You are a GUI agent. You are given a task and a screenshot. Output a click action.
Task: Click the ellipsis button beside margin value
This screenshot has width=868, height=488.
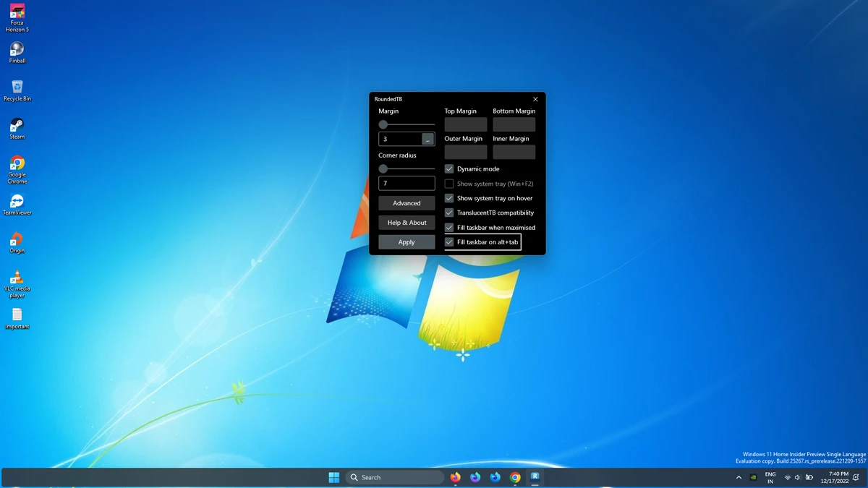427,139
